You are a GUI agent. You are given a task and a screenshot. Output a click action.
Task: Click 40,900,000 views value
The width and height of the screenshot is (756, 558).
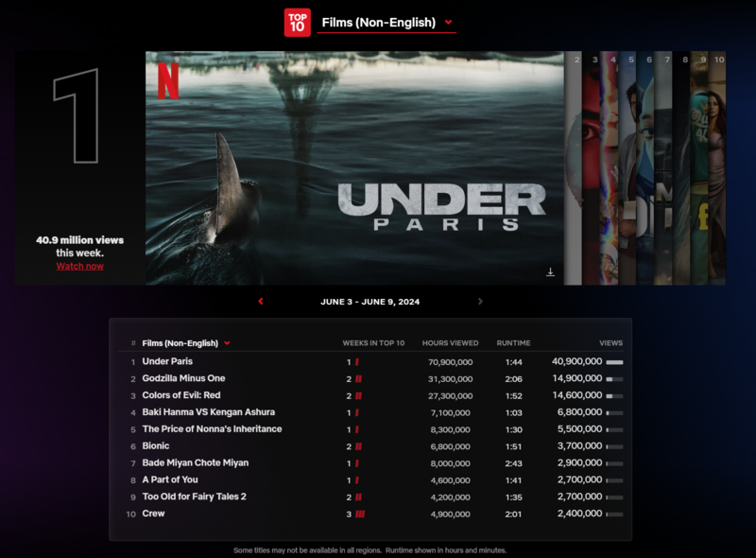click(x=577, y=361)
